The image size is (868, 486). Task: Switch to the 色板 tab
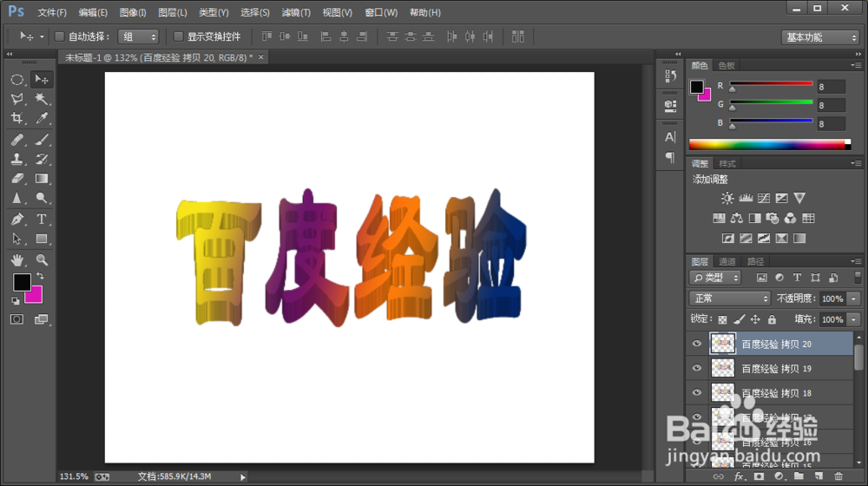point(727,65)
